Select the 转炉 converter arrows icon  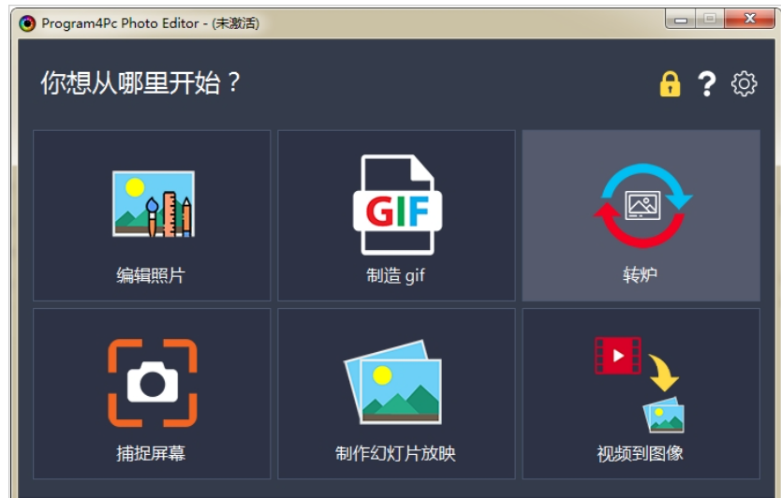pyautogui.click(x=643, y=205)
